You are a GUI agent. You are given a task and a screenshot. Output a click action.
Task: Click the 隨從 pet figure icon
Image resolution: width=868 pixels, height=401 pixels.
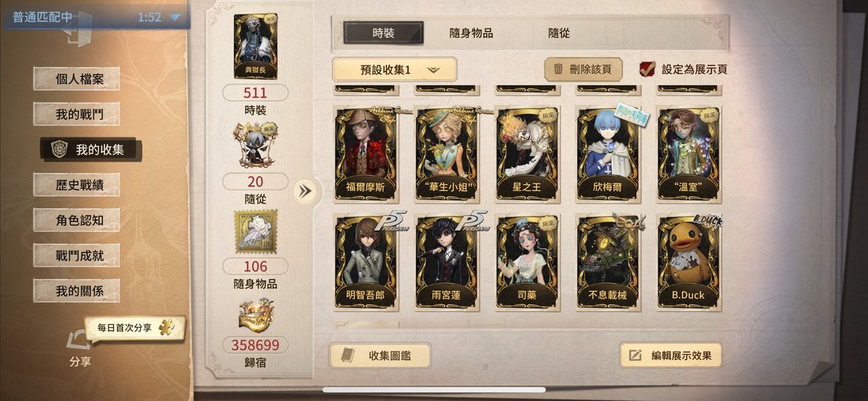pyautogui.click(x=255, y=144)
